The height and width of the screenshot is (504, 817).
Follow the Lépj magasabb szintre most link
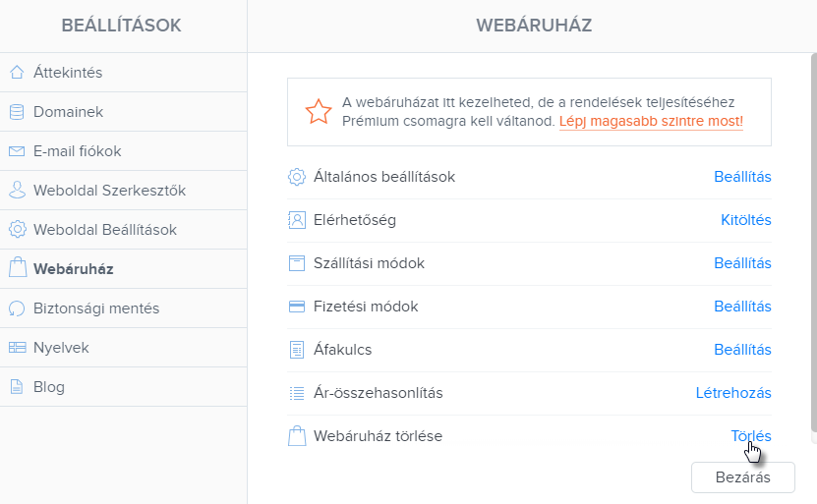[651, 121]
